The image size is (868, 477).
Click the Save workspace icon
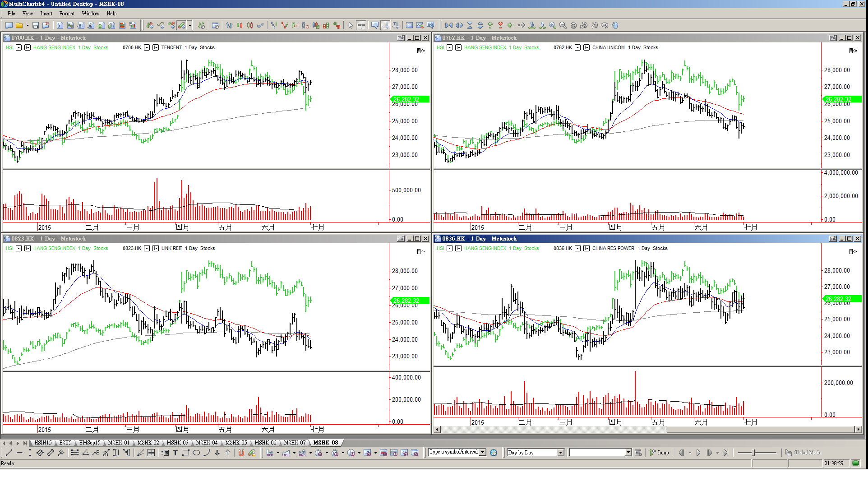point(35,26)
